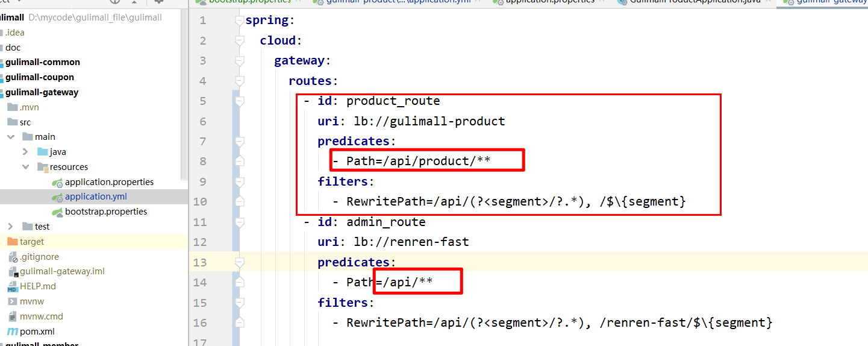Fold the filters block at line 15
Image resolution: width=868 pixels, height=346 pixels.
[240, 303]
